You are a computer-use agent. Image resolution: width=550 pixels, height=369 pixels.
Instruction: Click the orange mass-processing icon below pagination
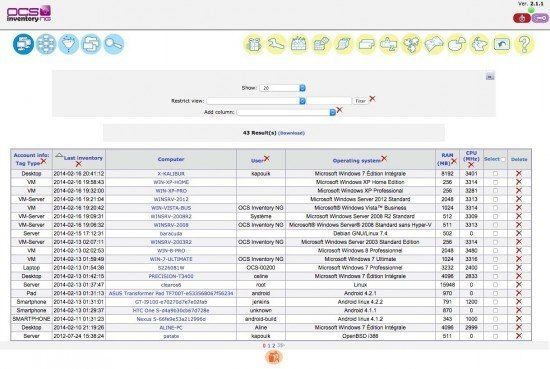coord(274,357)
